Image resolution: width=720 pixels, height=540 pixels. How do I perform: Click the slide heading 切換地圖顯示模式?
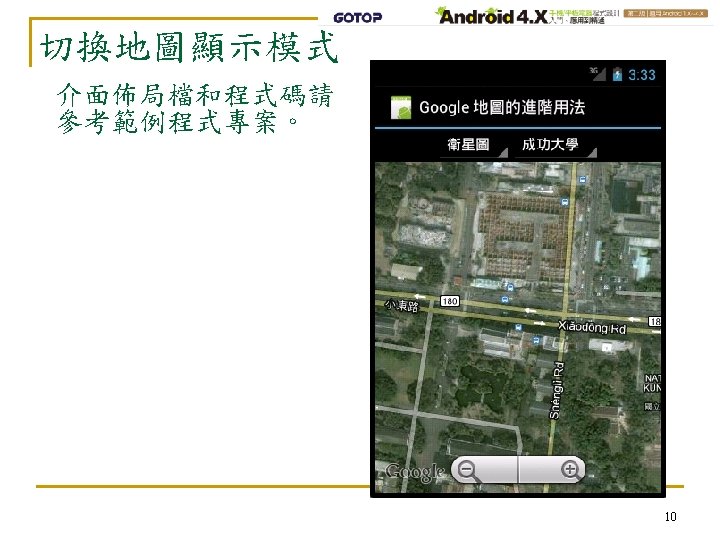coord(189,47)
